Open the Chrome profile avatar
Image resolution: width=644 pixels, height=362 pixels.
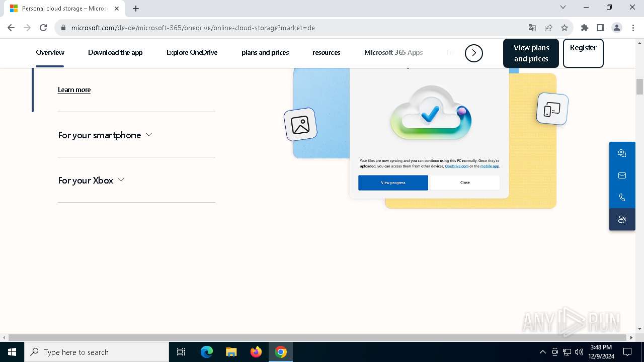pyautogui.click(x=617, y=28)
